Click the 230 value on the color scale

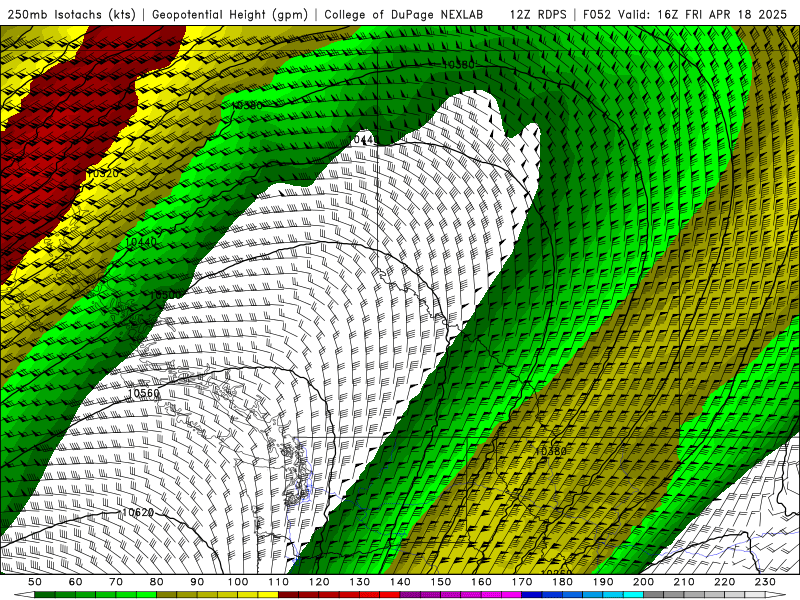tap(765, 582)
